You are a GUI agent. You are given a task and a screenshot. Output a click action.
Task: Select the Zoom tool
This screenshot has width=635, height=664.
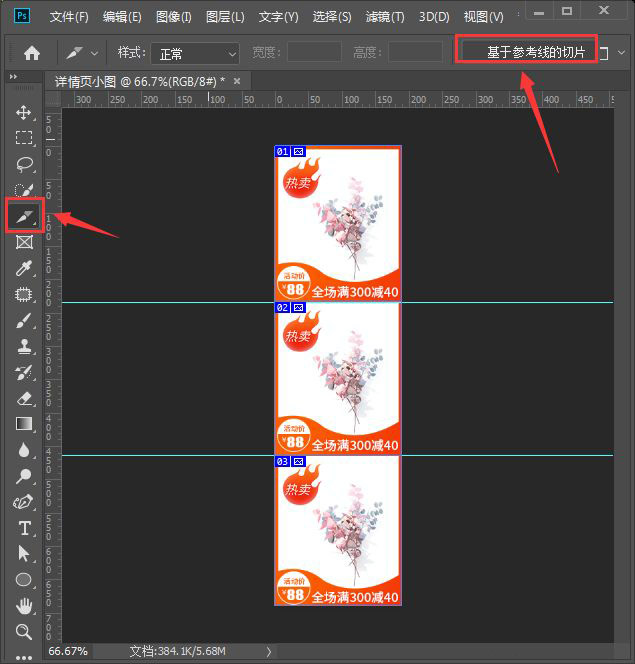(x=24, y=631)
